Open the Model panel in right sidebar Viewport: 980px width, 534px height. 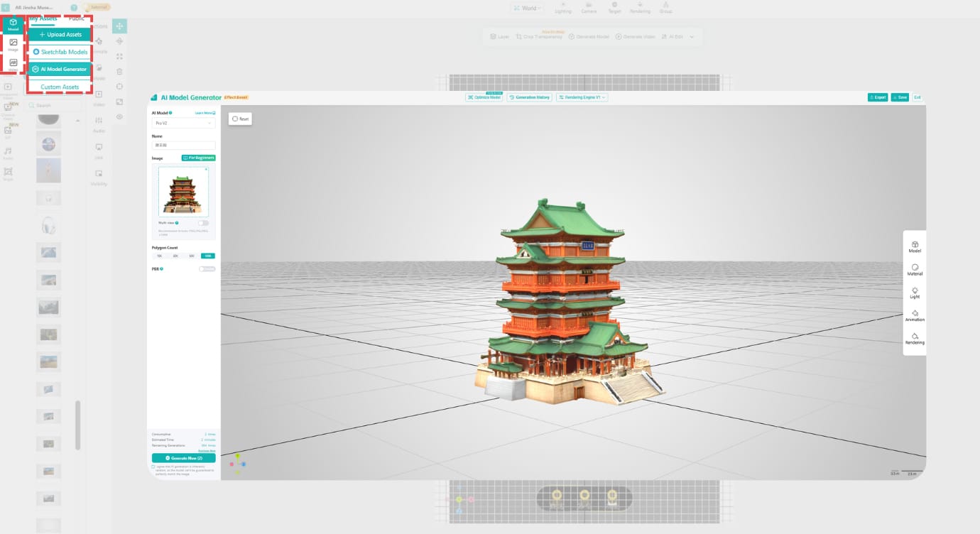[915, 246]
